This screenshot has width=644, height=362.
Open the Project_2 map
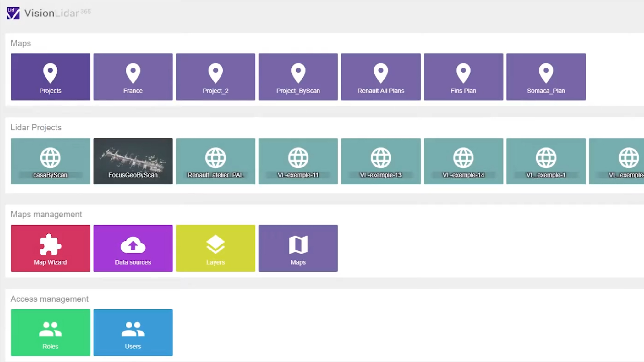pos(215,77)
